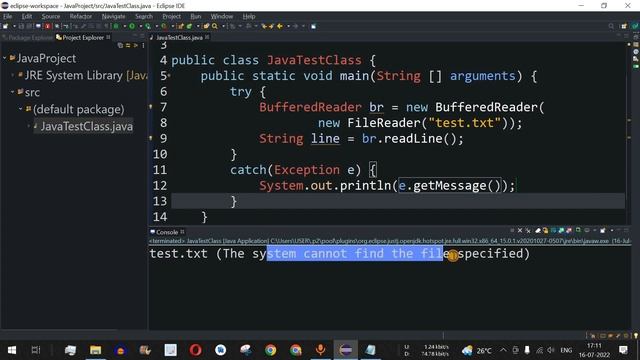
Task: Click the yellow Back navigation arrow
Action: click(x=280, y=26)
